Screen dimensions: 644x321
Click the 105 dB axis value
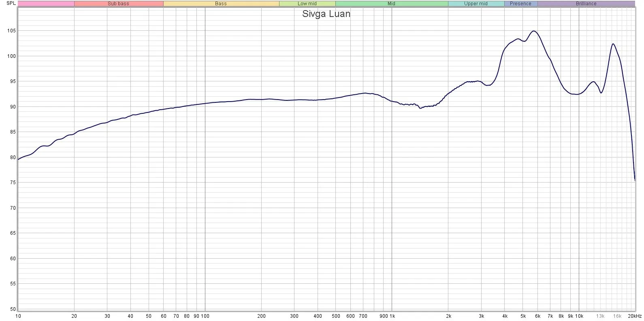click(11, 31)
